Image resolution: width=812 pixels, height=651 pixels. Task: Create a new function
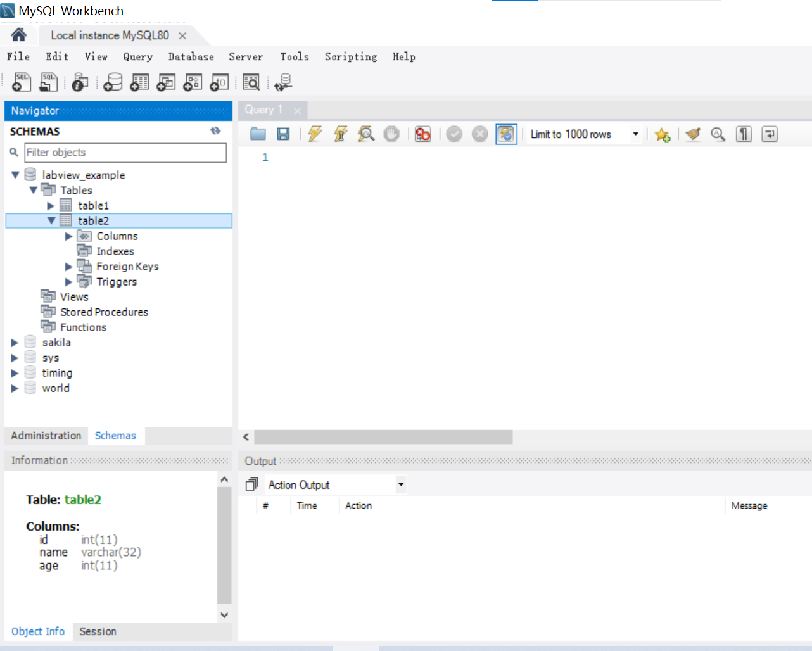tap(219, 81)
